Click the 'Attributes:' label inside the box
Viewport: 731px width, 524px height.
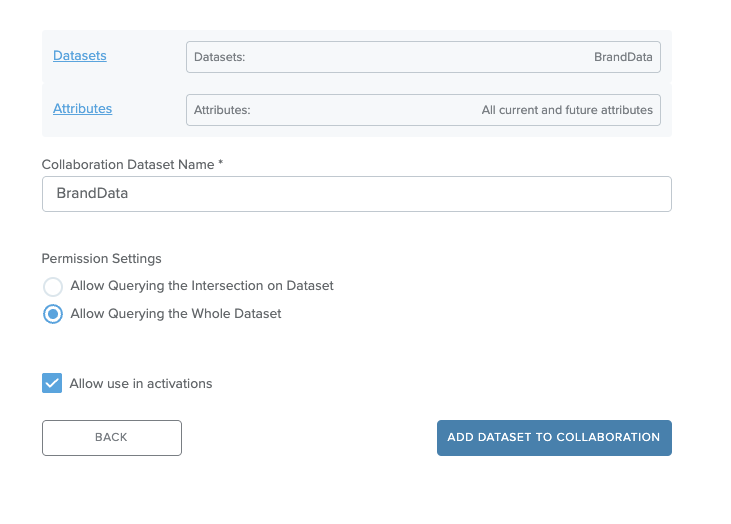pyautogui.click(x=222, y=110)
